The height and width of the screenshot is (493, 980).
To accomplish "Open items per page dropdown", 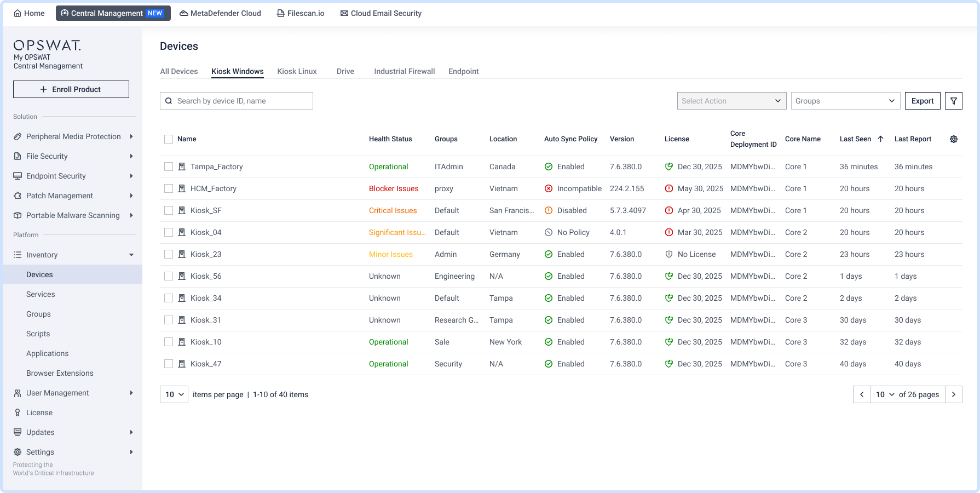I will coord(174,394).
